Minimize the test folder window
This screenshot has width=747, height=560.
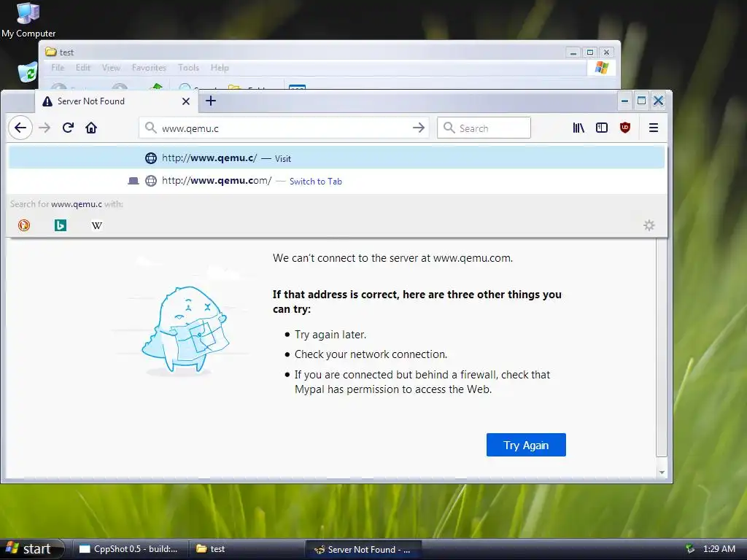[x=573, y=52]
